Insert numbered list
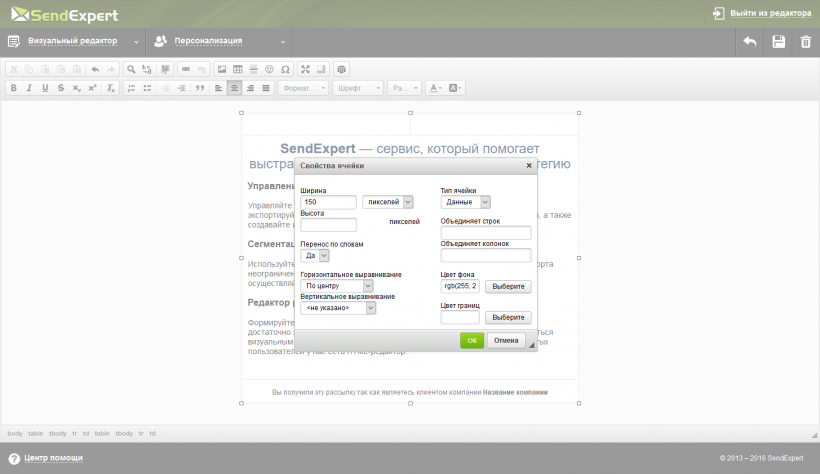Screen dimensions: 820x474 point(131,88)
